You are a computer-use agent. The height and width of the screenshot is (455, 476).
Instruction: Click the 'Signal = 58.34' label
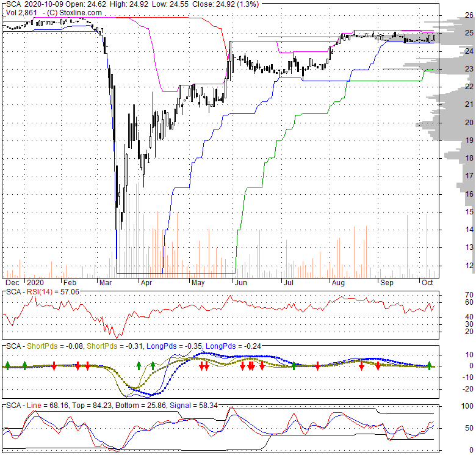(x=193, y=406)
